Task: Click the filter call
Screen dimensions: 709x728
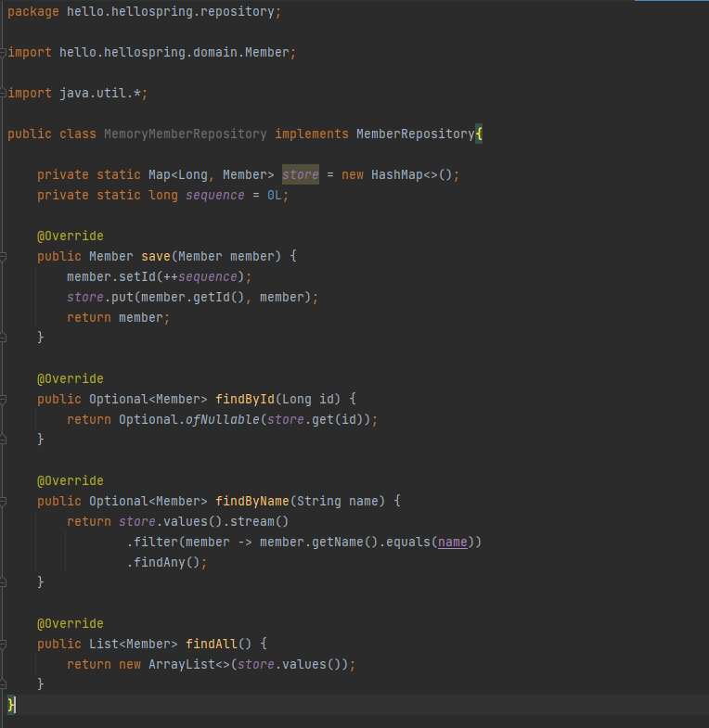Action: point(156,543)
